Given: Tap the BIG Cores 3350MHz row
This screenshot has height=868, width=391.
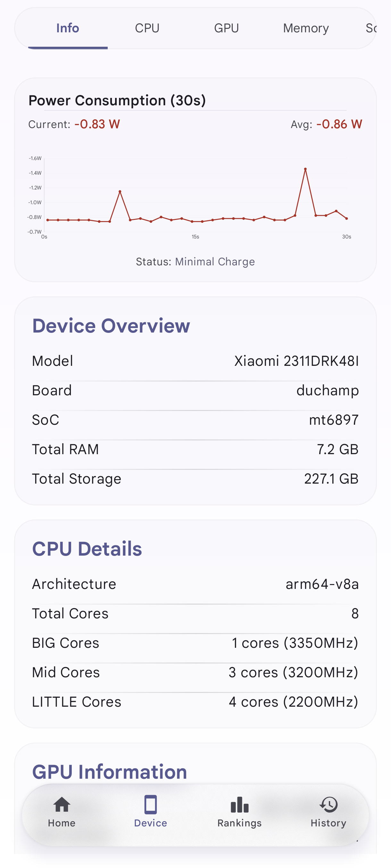Looking at the screenshot, I should 195,643.
